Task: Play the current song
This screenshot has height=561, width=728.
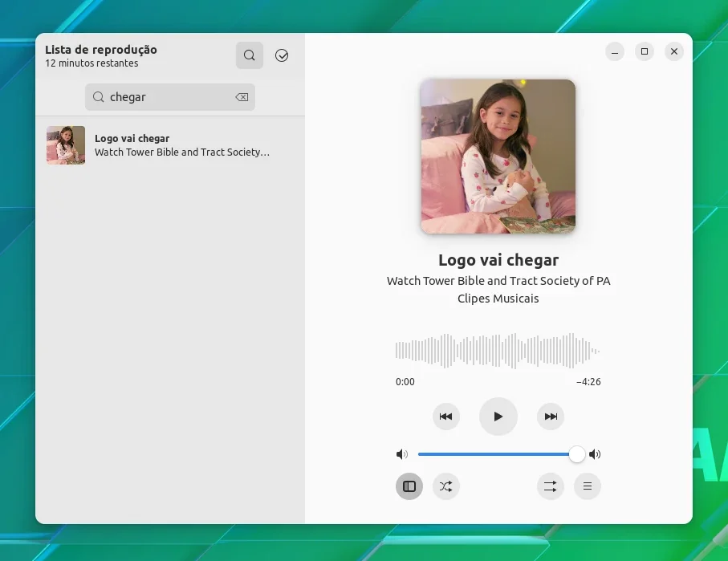Action: pyautogui.click(x=498, y=417)
